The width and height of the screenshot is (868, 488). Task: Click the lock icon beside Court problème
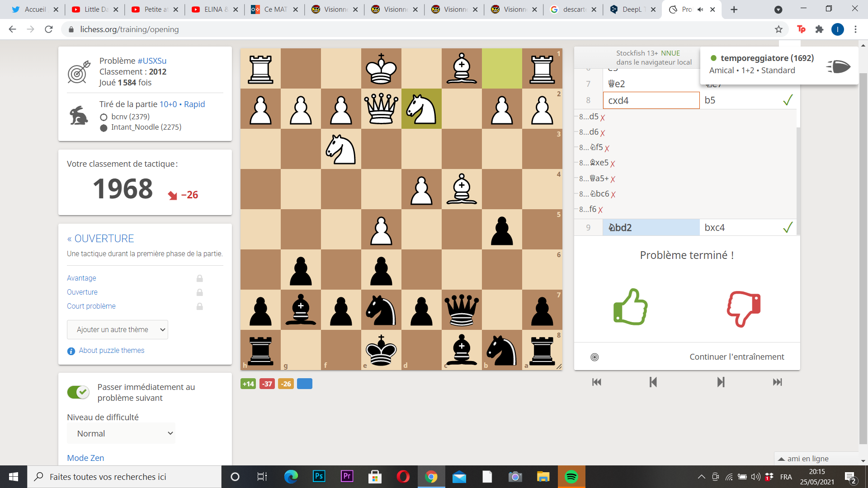[199, 306]
